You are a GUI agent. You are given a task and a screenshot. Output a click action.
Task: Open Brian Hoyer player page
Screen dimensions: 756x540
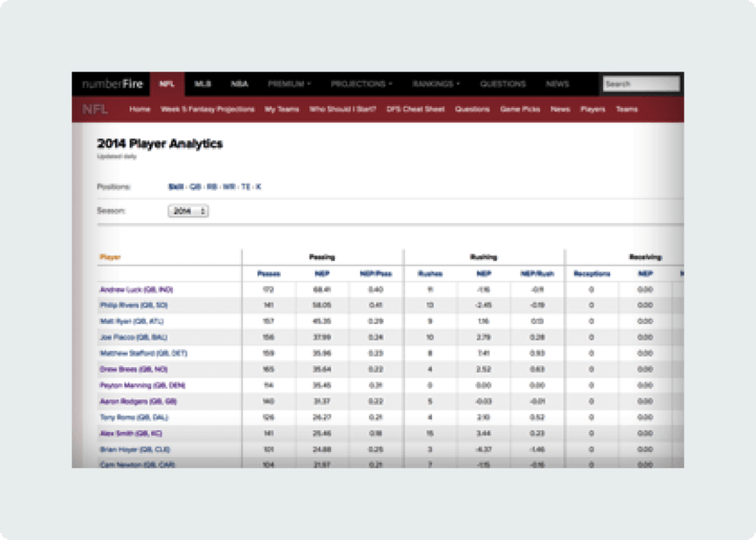click(135, 449)
